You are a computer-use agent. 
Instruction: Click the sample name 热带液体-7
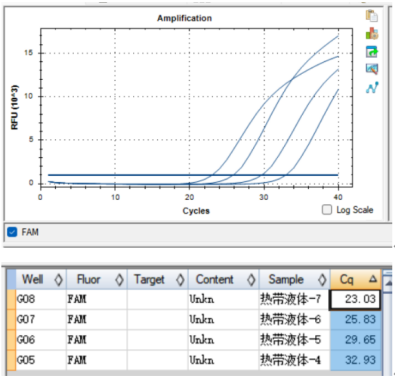(x=290, y=299)
